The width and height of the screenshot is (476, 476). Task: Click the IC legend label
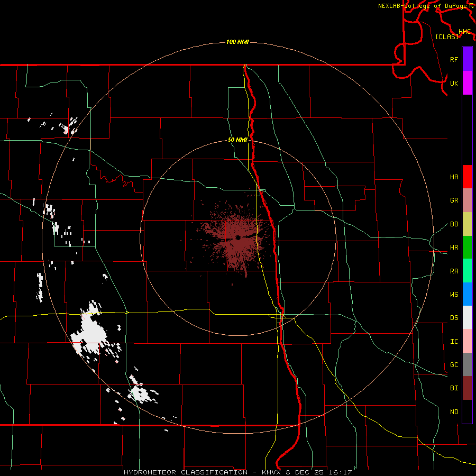[x=454, y=342]
